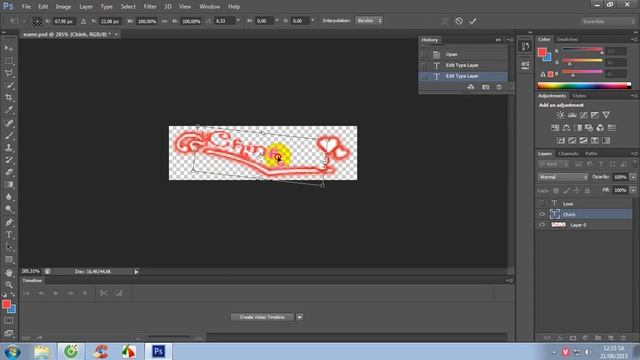Toggle link between width and height
640x360 pixels.
tap(164, 21)
